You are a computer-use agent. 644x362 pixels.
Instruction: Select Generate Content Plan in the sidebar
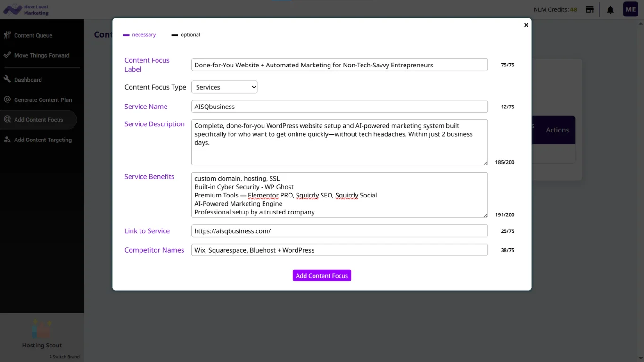click(42, 100)
